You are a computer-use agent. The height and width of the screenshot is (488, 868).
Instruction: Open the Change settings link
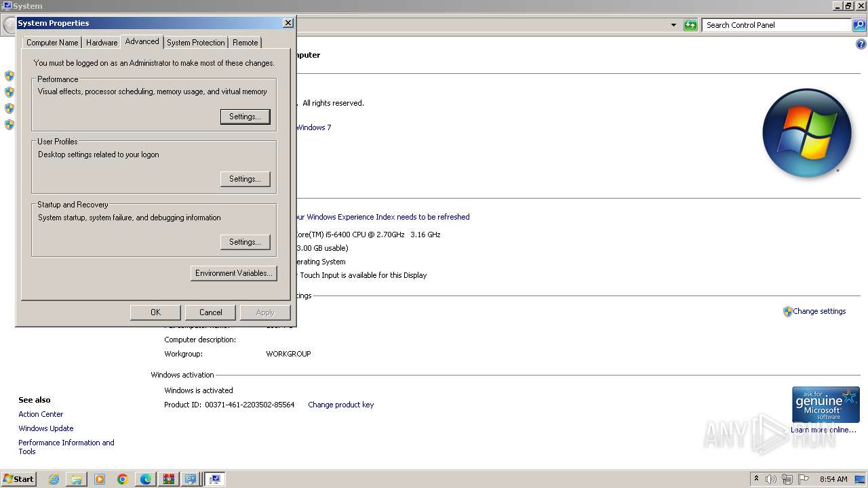tap(819, 312)
